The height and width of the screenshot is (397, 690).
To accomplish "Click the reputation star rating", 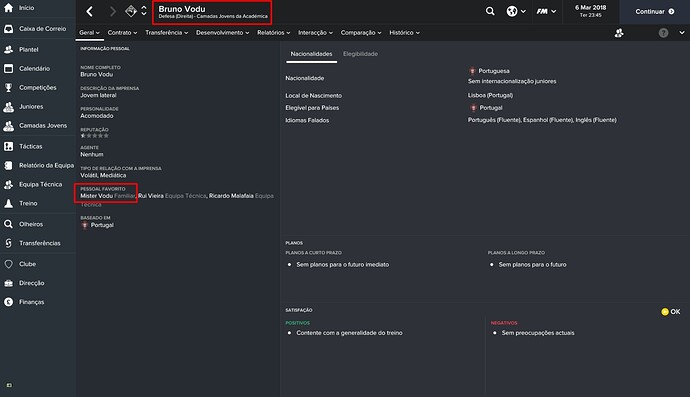I will coord(95,136).
